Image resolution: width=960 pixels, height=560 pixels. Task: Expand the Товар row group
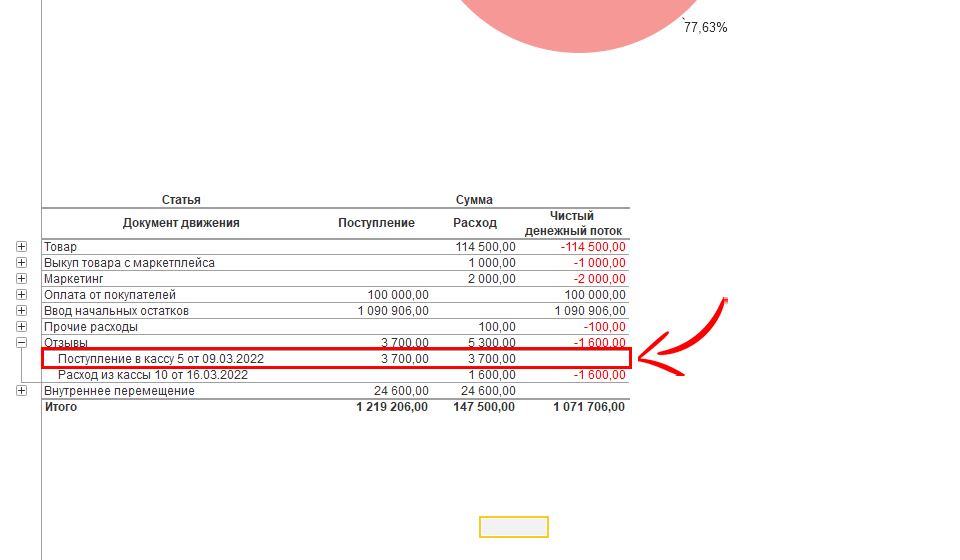[22, 247]
